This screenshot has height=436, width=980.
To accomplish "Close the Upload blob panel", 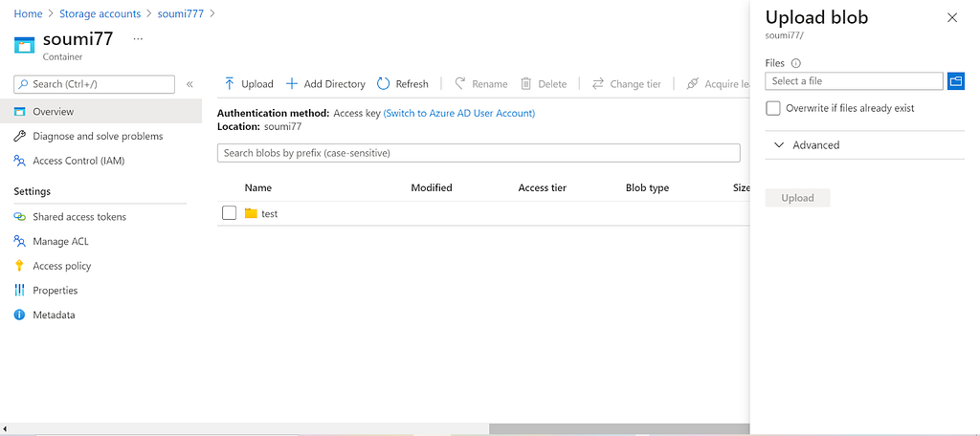I will pyautogui.click(x=952, y=17).
